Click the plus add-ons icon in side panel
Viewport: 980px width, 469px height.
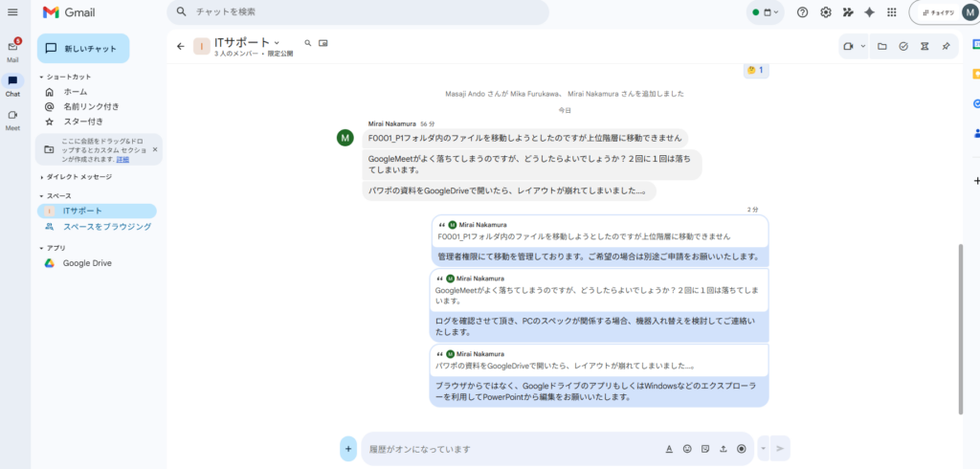pyautogui.click(x=976, y=181)
